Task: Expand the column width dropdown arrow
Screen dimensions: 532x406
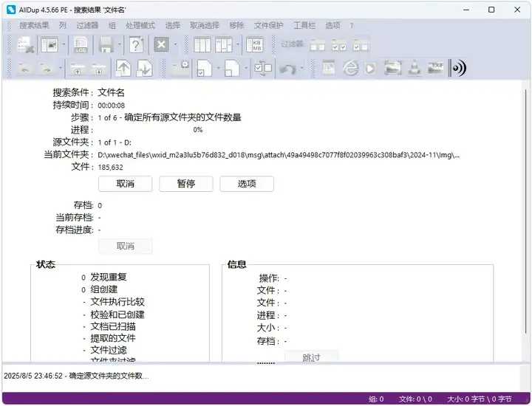Action: [238, 44]
